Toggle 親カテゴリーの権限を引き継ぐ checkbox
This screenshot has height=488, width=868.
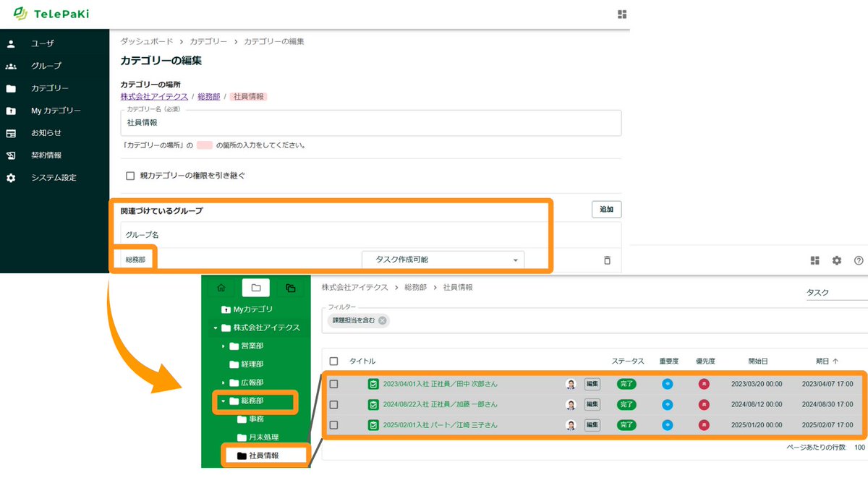click(130, 175)
